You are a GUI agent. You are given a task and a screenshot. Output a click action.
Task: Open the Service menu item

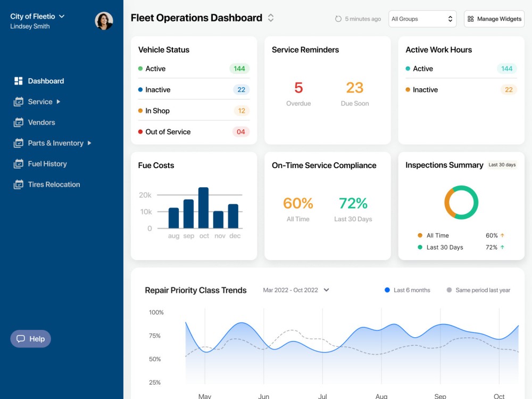(x=37, y=102)
